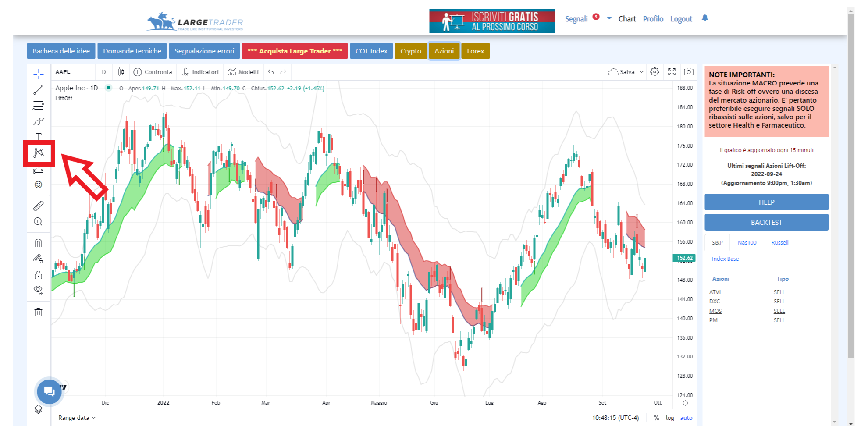Expand the Range data dropdown

(77, 418)
